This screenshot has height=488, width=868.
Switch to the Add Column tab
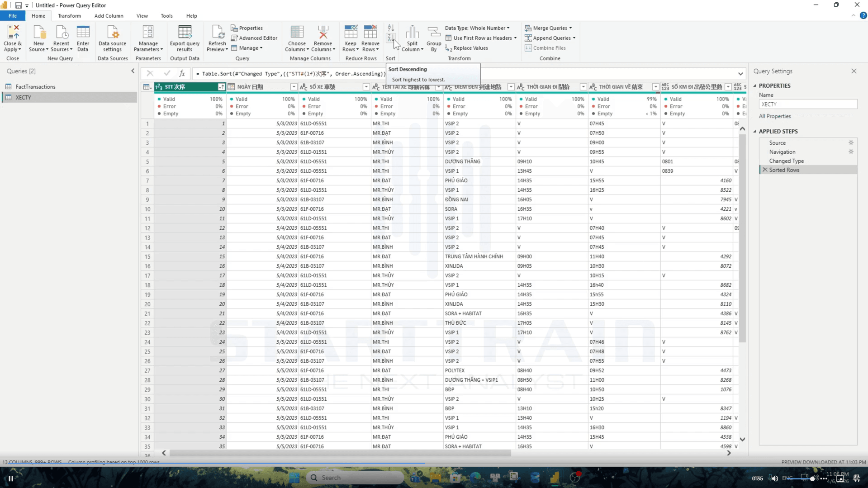click(109, 16)
